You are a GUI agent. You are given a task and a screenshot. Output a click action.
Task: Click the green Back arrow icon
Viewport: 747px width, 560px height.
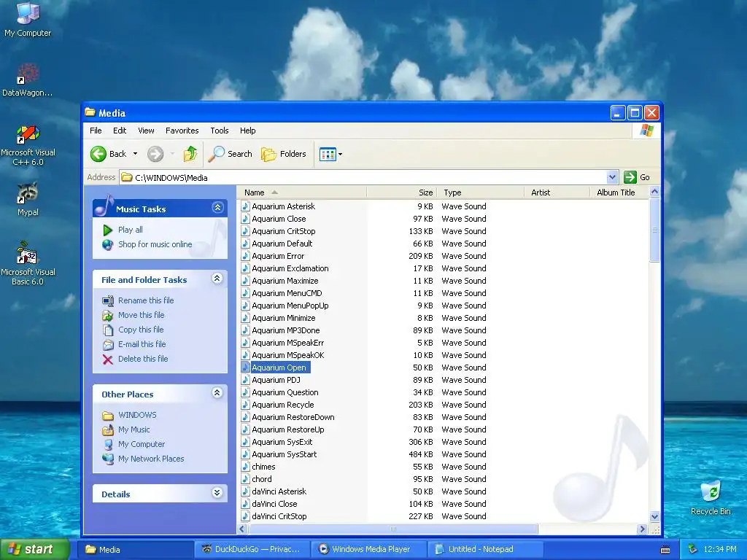click(98, 154)
